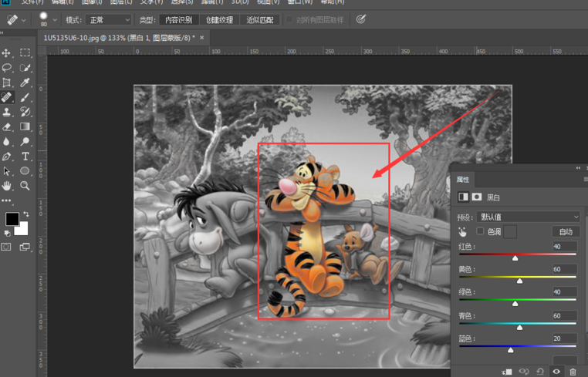Toggle 对所有图层取样 checkbox

pyautogui.click(x=290, y=20)
